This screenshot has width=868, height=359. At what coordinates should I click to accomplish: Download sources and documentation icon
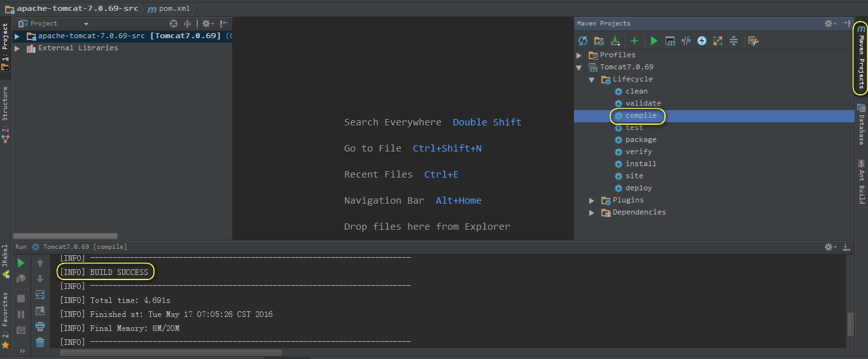pos(615,41)
